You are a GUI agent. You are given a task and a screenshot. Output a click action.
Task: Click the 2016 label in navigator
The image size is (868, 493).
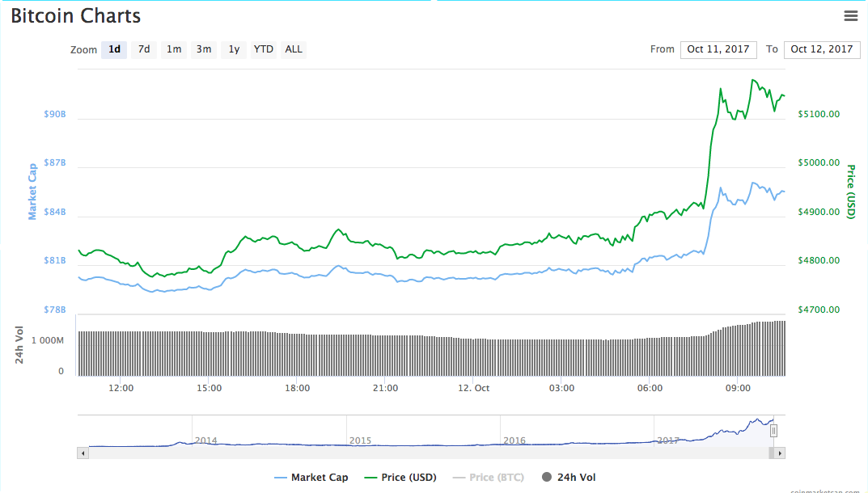(x=514, y=440)
